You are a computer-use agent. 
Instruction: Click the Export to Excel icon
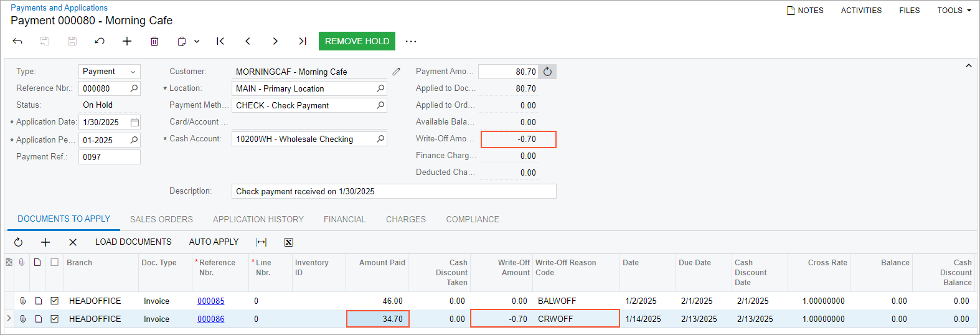288,242
